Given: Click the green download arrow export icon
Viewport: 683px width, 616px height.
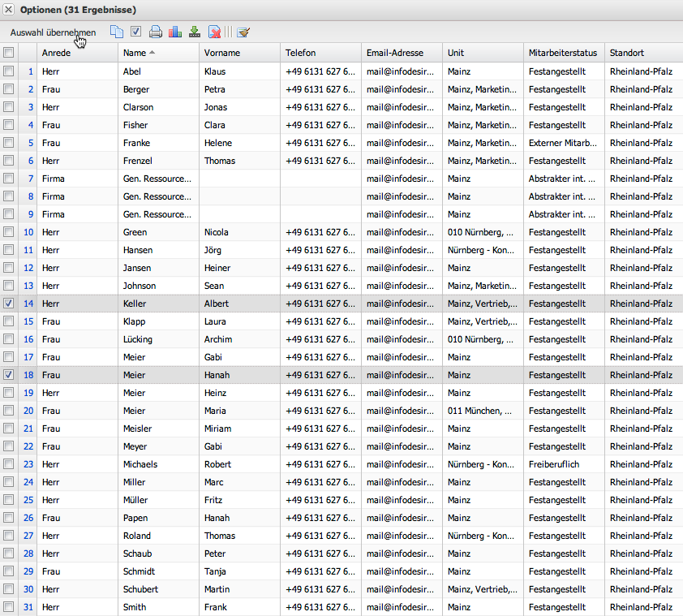Looking at the screenshot, I should [x=195, y=32].
